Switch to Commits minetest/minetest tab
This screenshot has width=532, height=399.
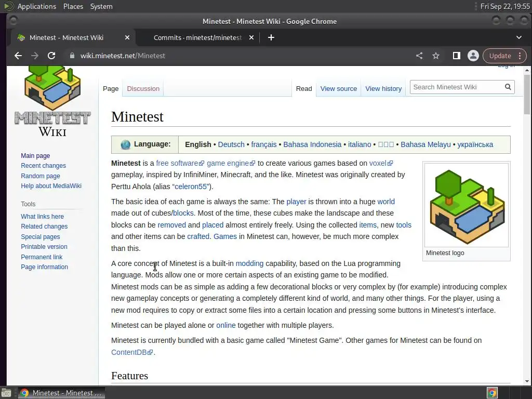(198, 37)
